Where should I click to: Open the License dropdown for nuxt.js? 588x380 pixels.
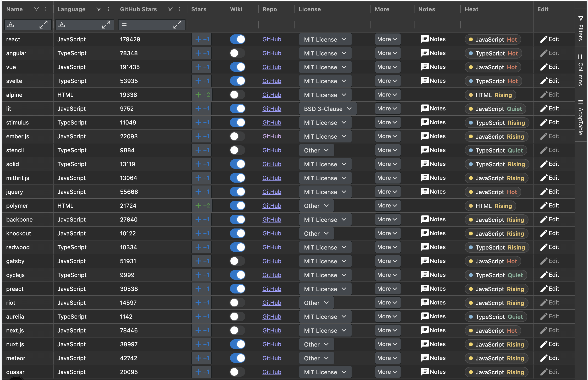pyautogui.click(x=316, y=344)
